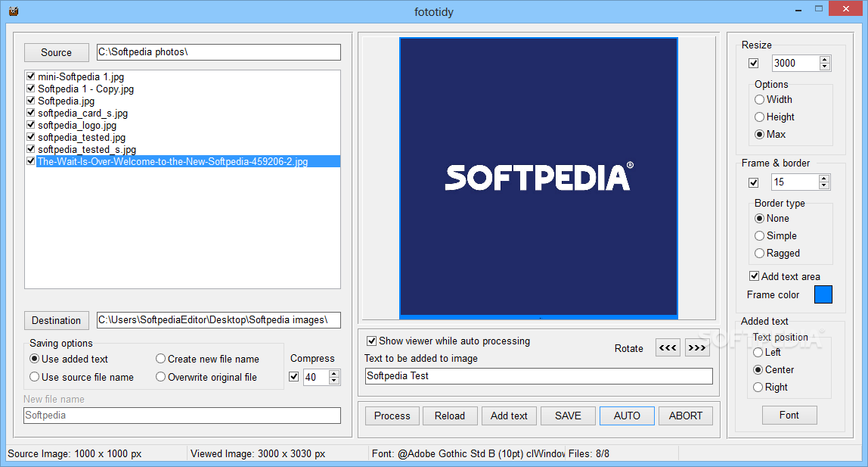Set text position to Right

click(x=770, y=388)
